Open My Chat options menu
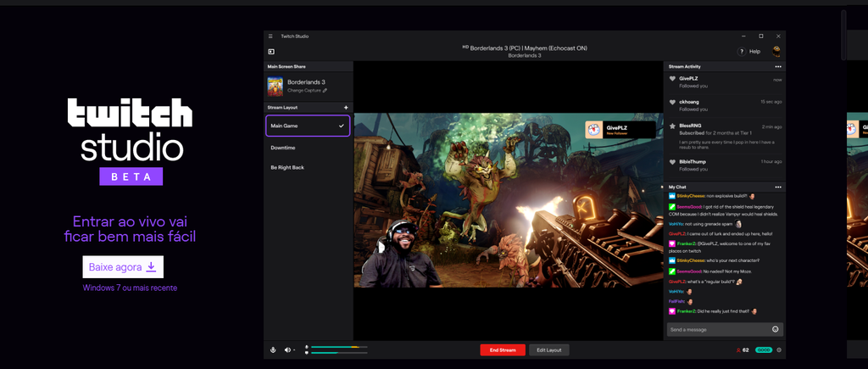 click(x=778, y=187)
